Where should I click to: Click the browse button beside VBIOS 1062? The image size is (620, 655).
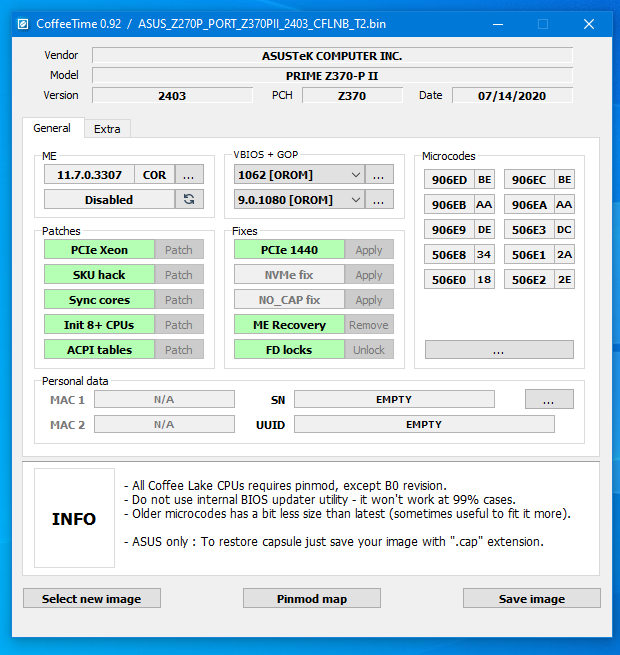(379, 175)
